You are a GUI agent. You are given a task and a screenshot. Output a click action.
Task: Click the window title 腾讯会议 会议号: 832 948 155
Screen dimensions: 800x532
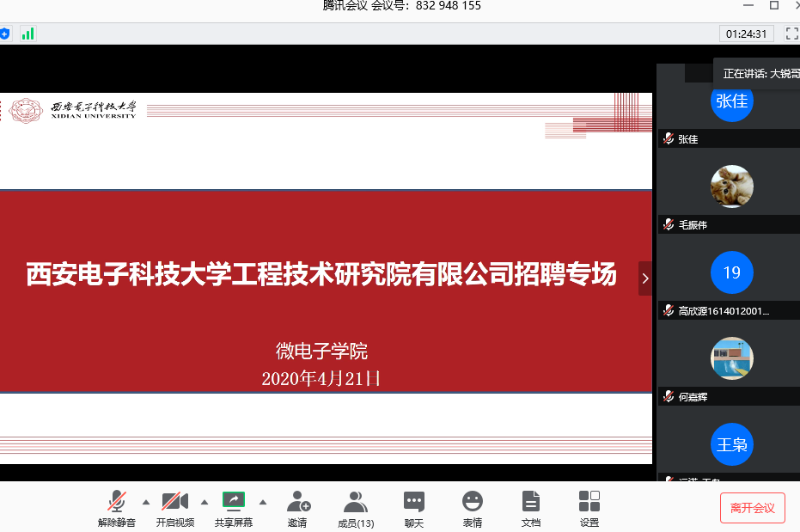tap(401, 6)
